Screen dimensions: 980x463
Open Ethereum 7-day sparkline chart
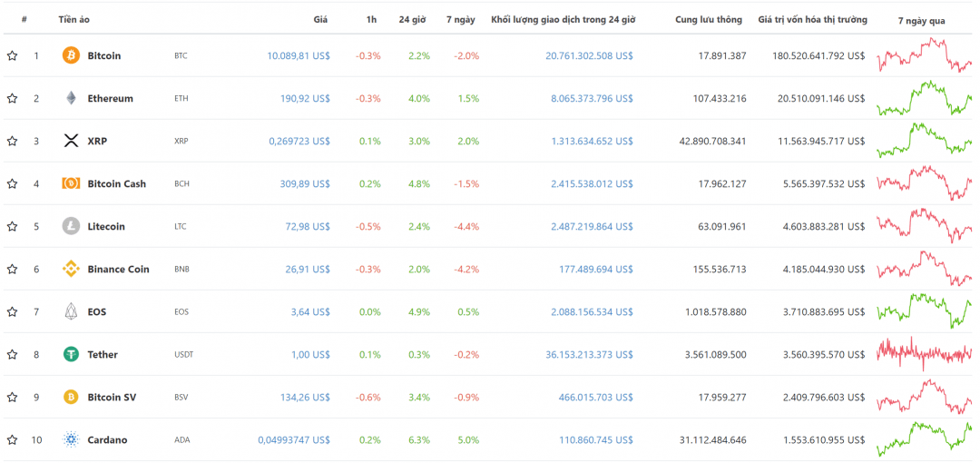(x=925, y=98)
